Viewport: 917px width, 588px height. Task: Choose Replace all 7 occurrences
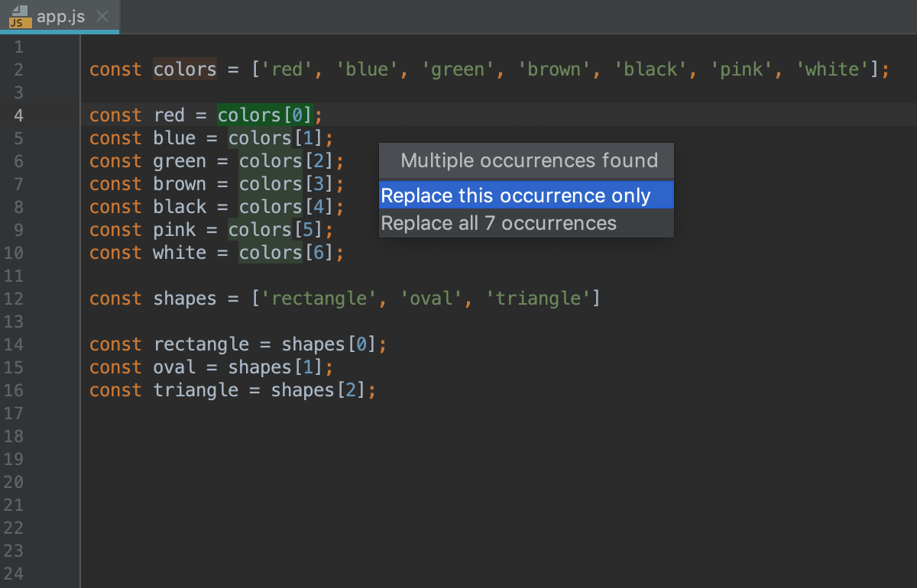[527, 223]
